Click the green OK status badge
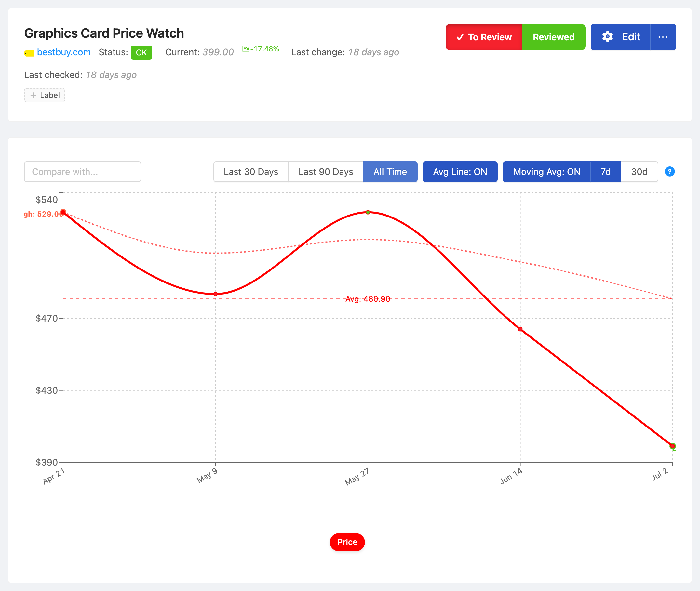The height and width of the screenshot is (591, 700). click(141, 53)
